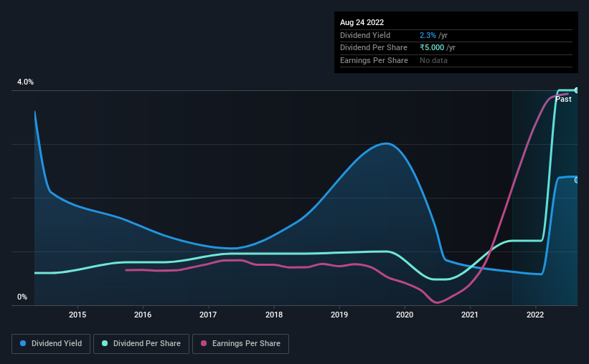Toggle the Dividend Per Share legend series
The width and height of the screenshot is (589, 364).
[x=141, y=344]
